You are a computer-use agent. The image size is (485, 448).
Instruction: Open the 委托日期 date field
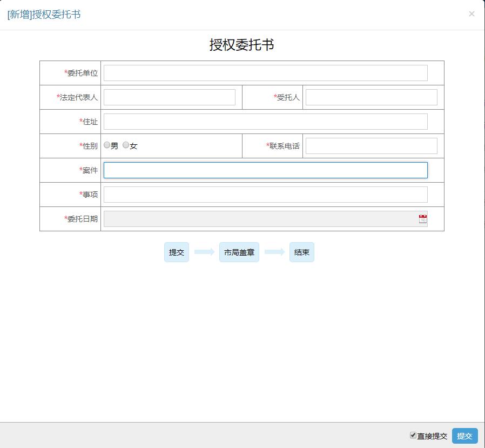pyautogui.click(x=259, y=219)
